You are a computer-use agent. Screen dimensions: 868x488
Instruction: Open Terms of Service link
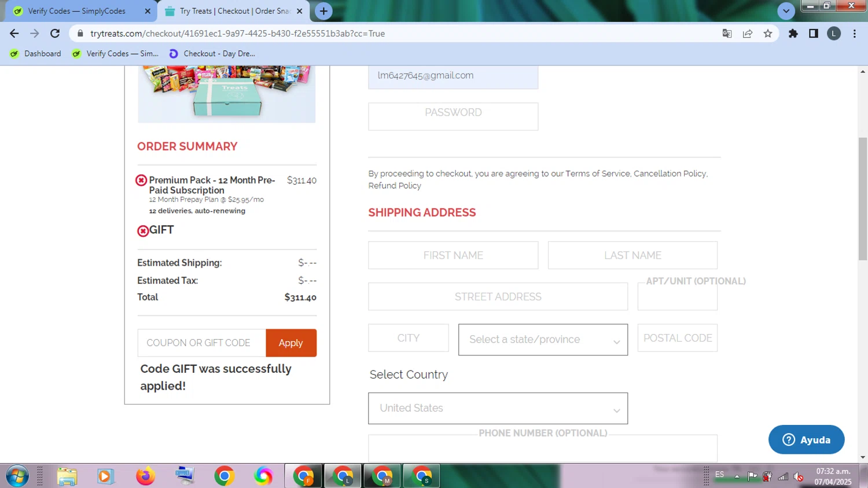[x=598, y=174]
